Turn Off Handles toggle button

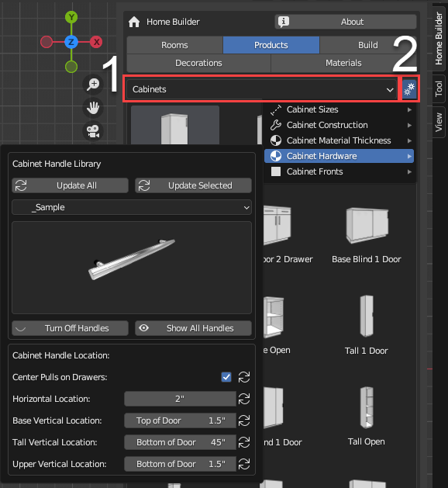pyautogui.click(x=70, y=328)
